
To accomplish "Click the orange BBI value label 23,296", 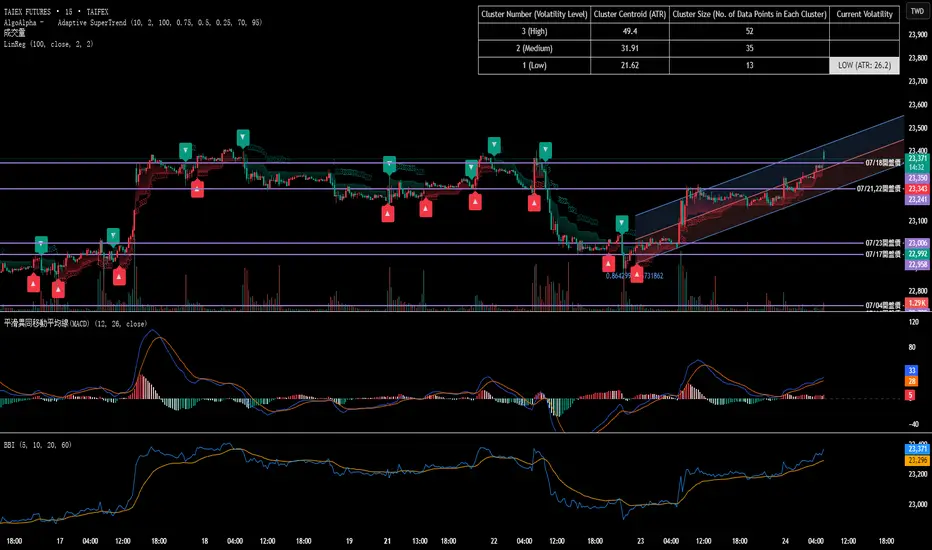I will click(x=917, y=460).
